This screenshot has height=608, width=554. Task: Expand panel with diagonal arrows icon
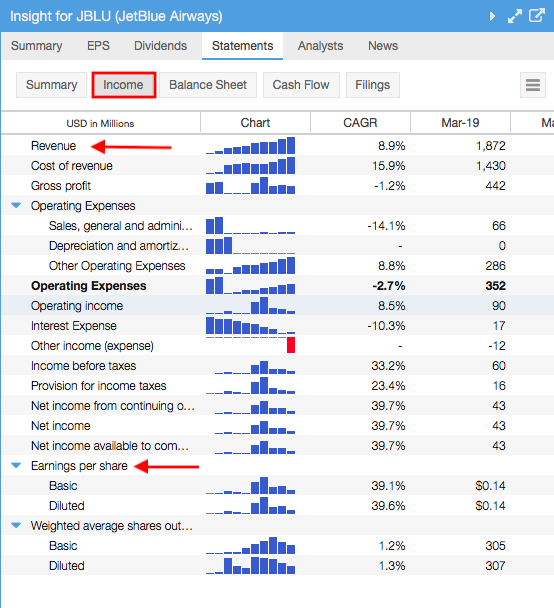(x=514, y=16)
